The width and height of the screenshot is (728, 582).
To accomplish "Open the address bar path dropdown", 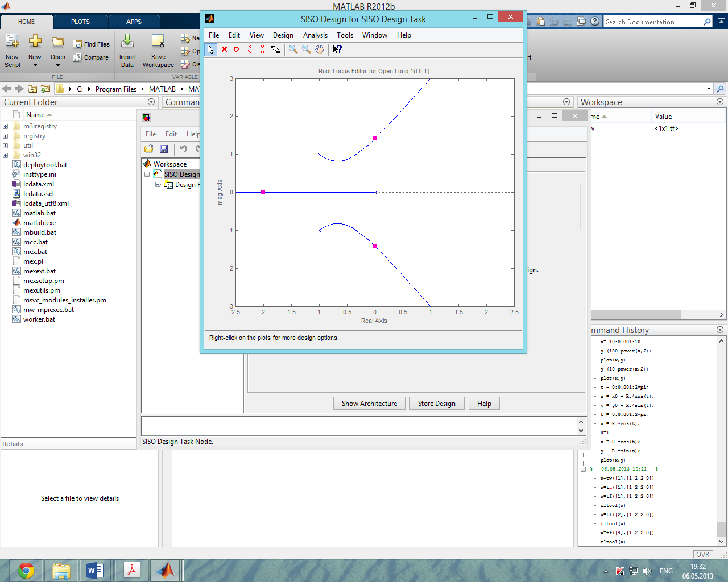I will click(709, 89).
